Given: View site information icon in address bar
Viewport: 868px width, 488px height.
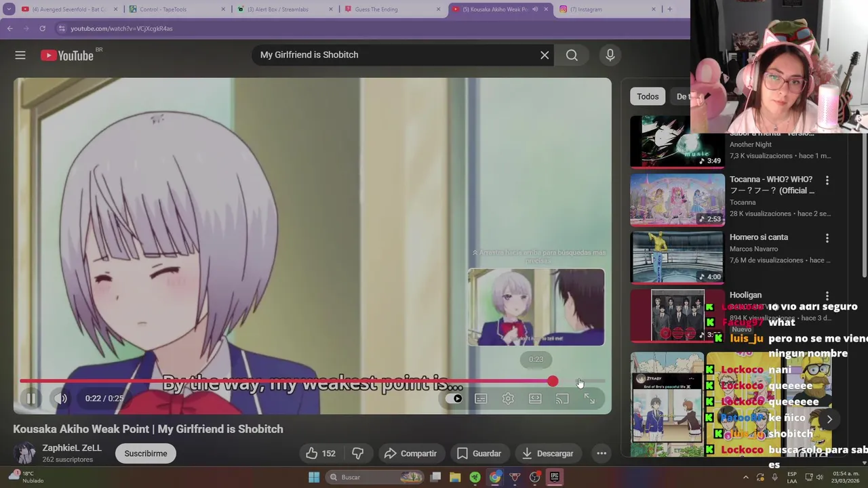Looking at the screenshot, I should pos(62,28).
